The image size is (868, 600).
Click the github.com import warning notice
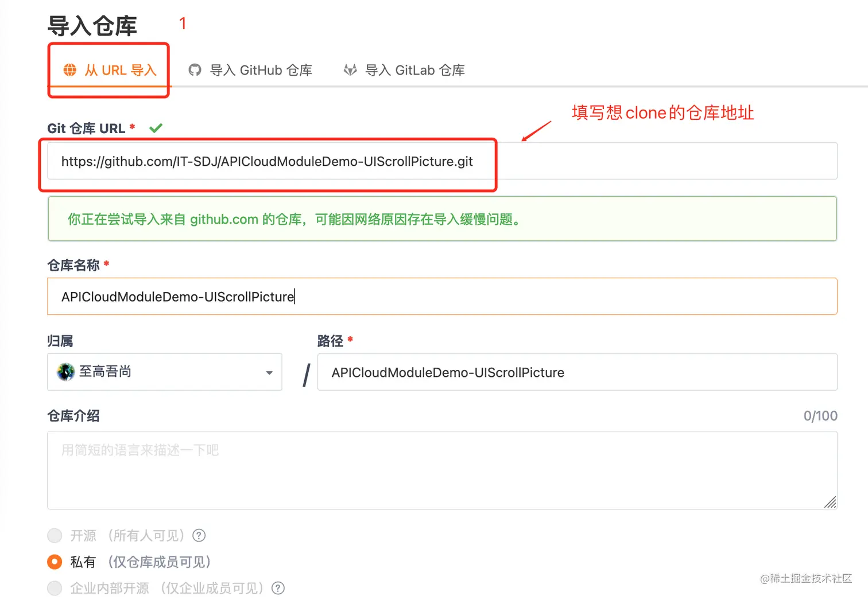pos(442,219)
